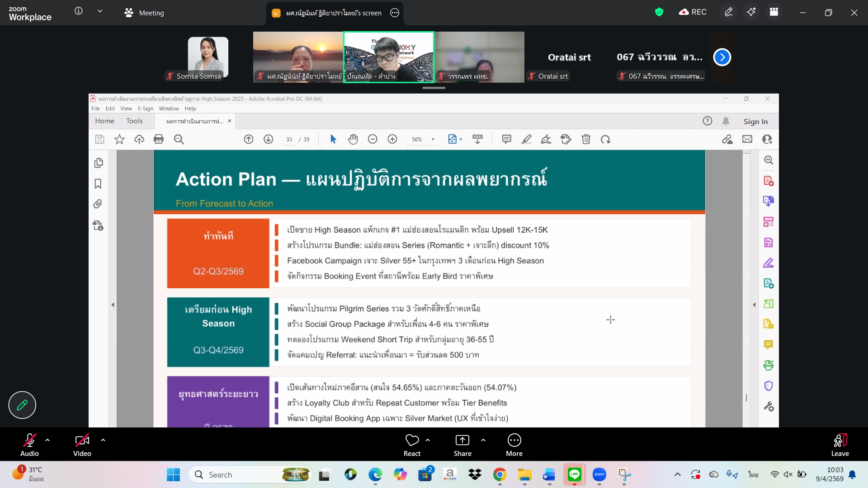Click the REC recording indicator
The height and width of the screenshot is (488, 868).
693,12
